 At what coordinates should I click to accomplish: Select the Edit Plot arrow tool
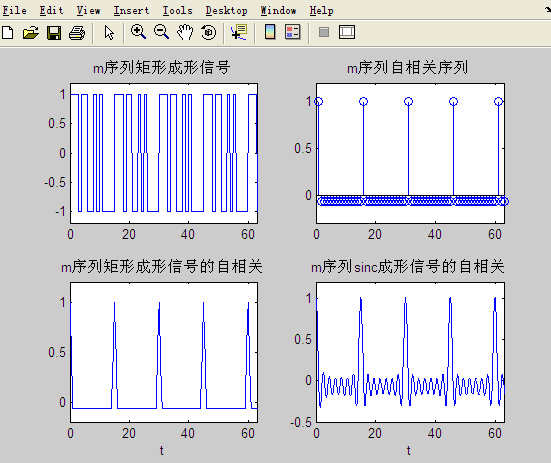[109, 33]
